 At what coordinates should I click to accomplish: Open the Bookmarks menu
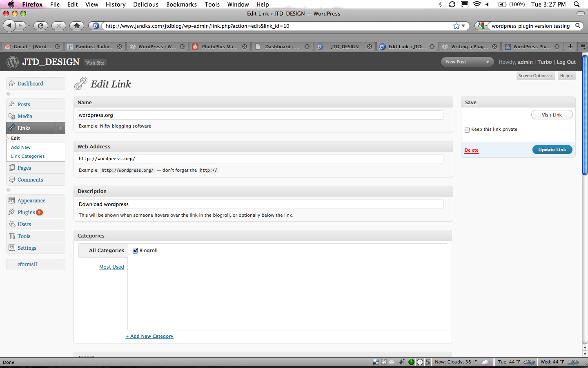click(181, 4)
